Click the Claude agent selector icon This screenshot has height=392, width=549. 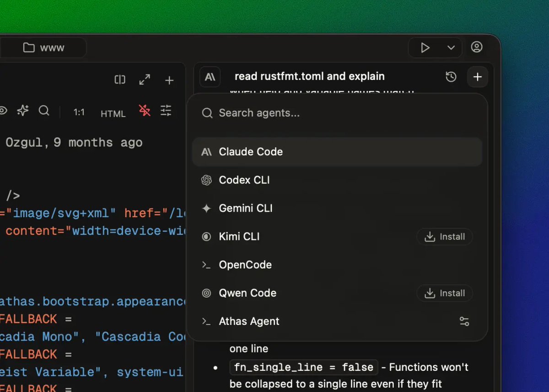pyautogui.click(x=210, y=77)
